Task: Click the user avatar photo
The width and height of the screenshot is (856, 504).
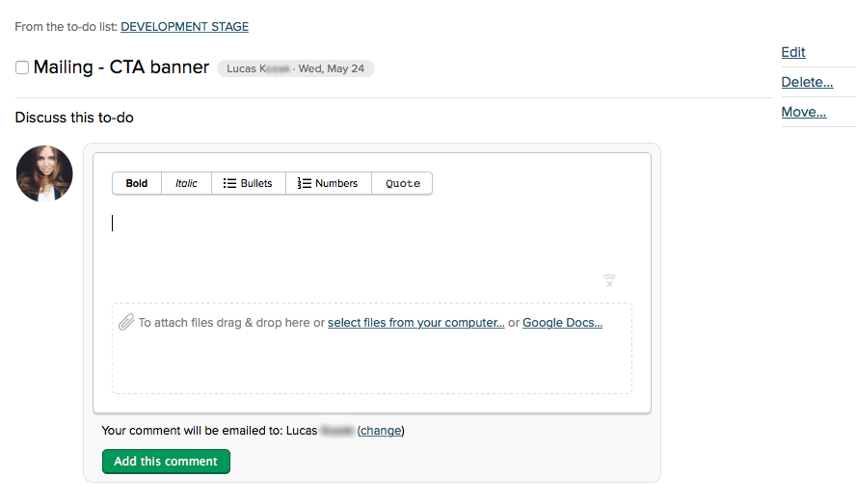Action: tap(44, 173)
